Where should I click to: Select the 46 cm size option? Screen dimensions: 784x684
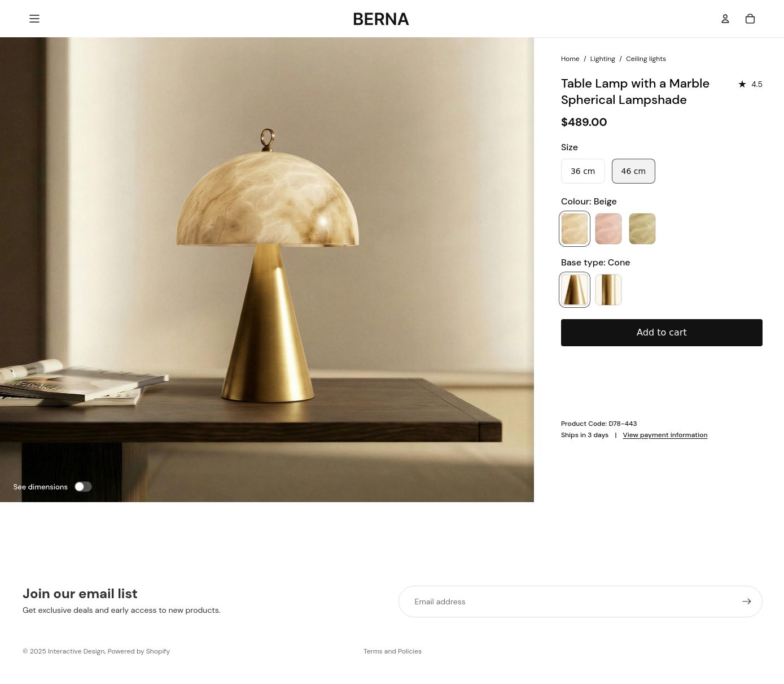(633, 171)
